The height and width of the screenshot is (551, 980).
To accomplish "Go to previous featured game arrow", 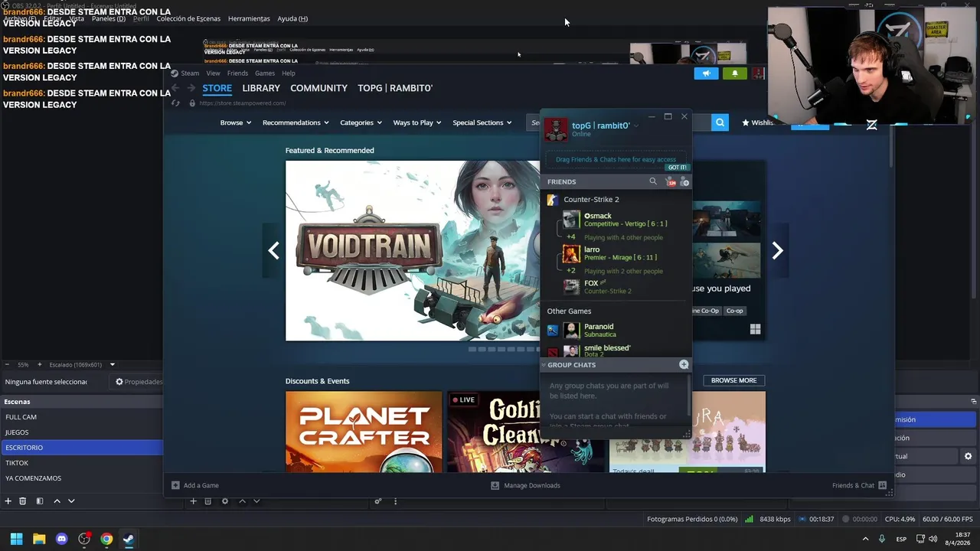I will 273,250.
